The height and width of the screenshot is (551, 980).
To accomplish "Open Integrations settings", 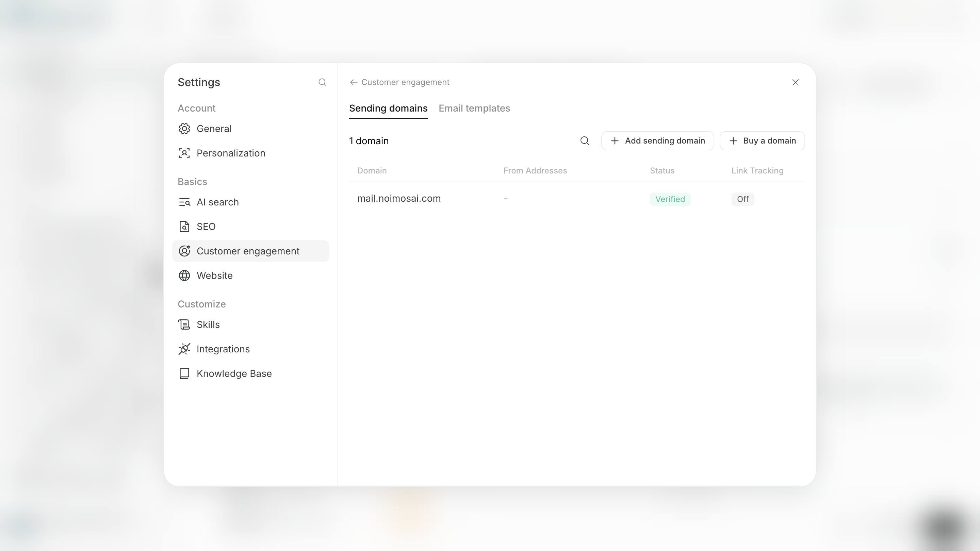I will click(x=251, y=349).
